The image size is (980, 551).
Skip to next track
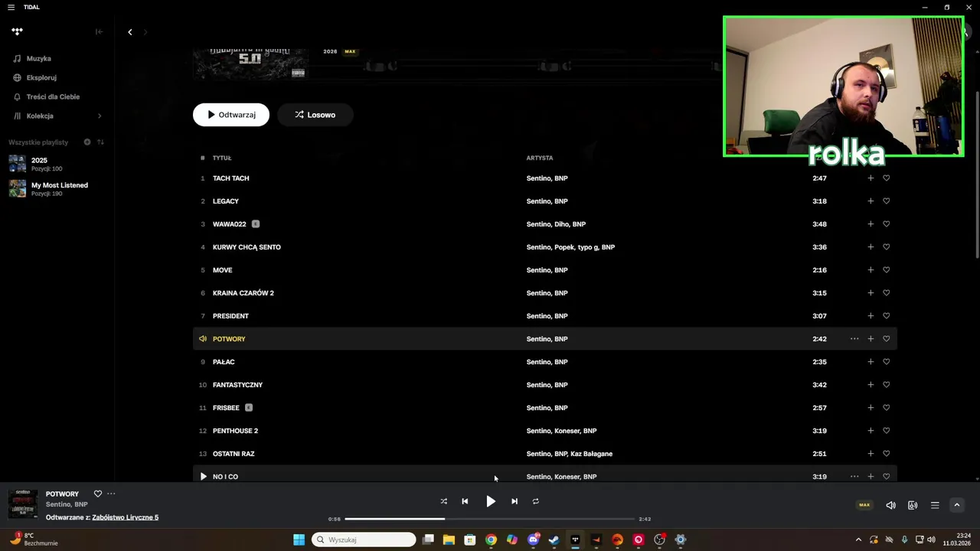click(x=514, y=501)
